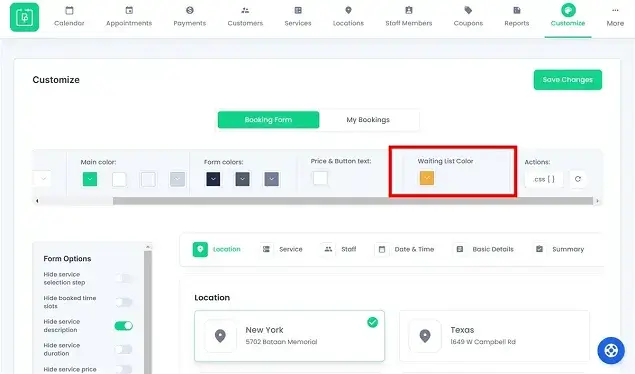Screen dimensions: 635x374
Task: Open the Locations nav icon
Action: pyautogui.click(x=348, y=10)
